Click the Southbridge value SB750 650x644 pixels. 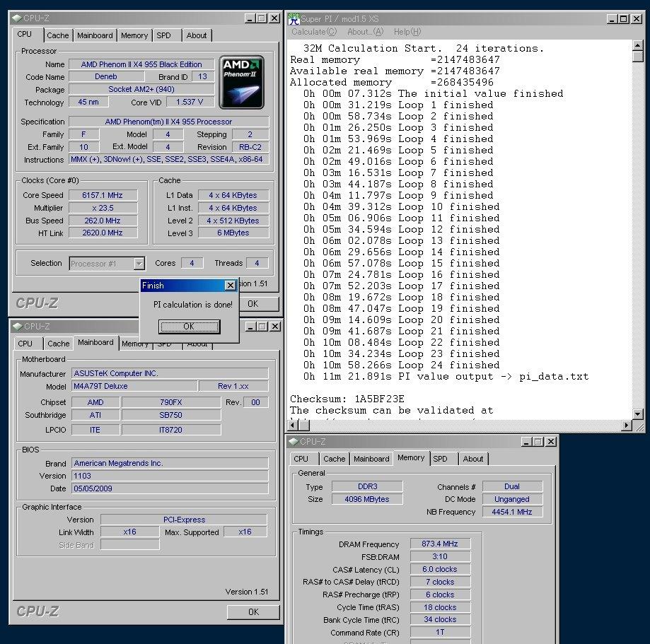pos(170,415)
